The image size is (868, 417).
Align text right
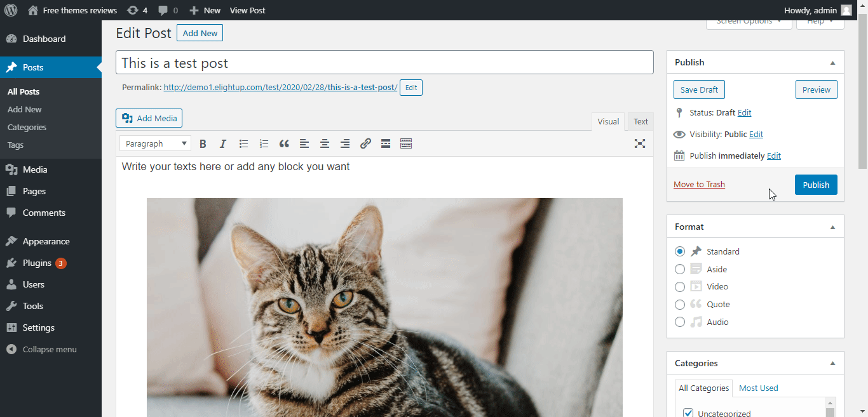click(x=345, y=143)
